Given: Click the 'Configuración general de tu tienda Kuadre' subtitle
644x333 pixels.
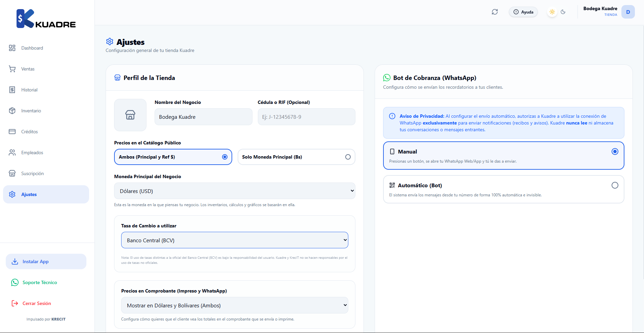Looking at the screenshot, I should point(150,50).
